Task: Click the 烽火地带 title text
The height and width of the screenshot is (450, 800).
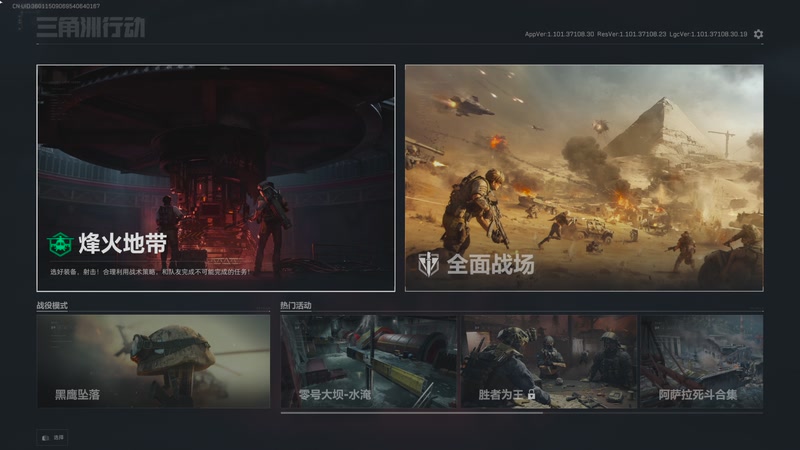Action: pos(122,243)
